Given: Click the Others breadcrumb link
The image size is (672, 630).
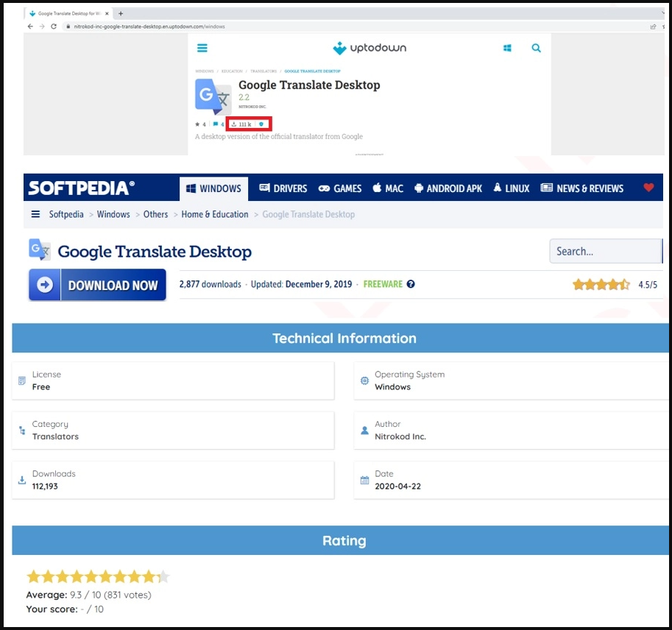Looking at the screenshot, I should click(155, 214).
